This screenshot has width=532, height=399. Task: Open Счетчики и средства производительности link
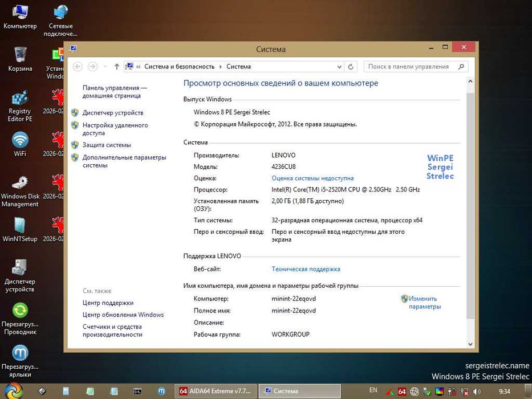(112, 331)
